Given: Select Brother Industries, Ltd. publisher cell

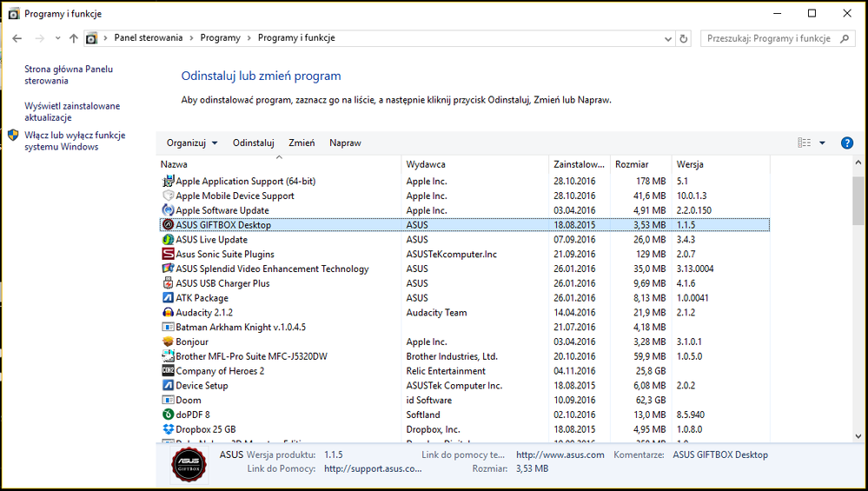Looking at the screenshot, I should [x=452, y=356].
